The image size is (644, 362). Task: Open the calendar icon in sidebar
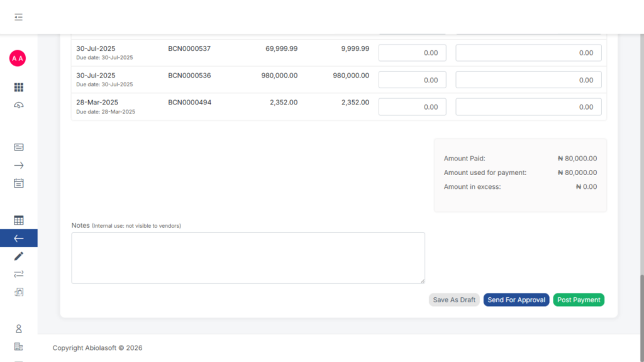[18, 183]
